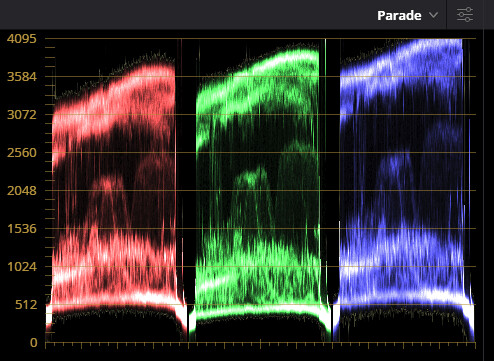The height and width of the screenshot is (361, 494).
Task: Click the 2560 scale label
Action: [22, 153]
